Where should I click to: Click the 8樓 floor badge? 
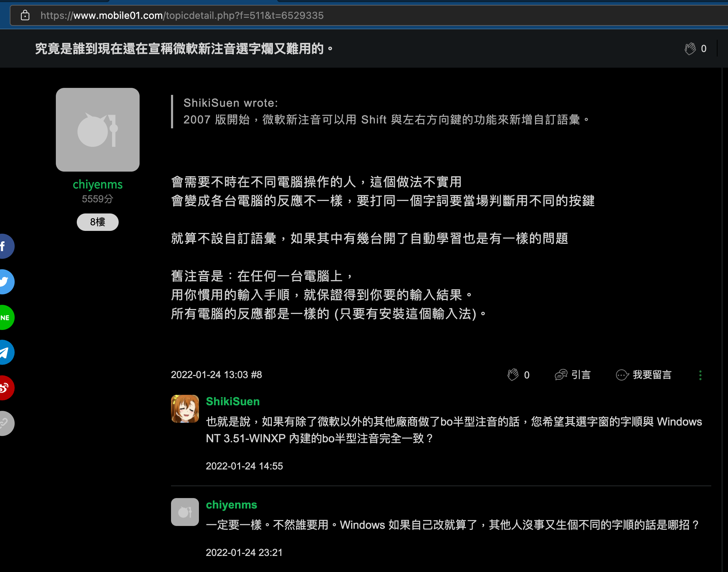[97, 222]
